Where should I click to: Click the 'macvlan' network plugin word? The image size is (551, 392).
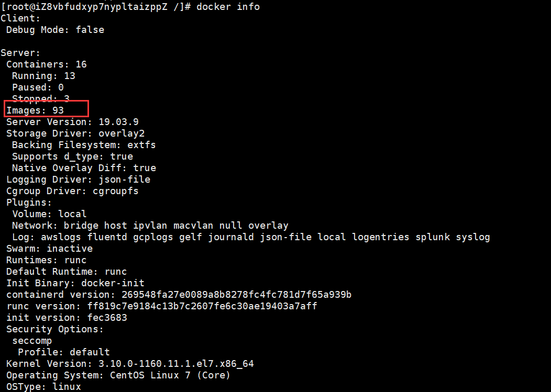coord(193,226)
